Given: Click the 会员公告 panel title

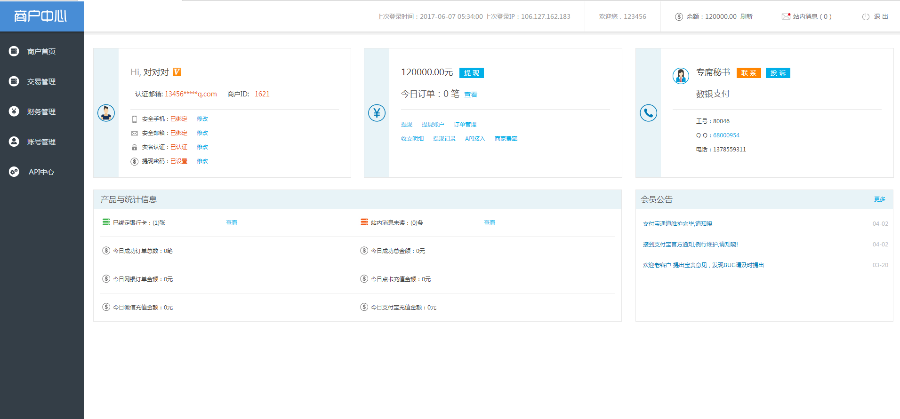Looking at the screenshot, I should 657,200.
